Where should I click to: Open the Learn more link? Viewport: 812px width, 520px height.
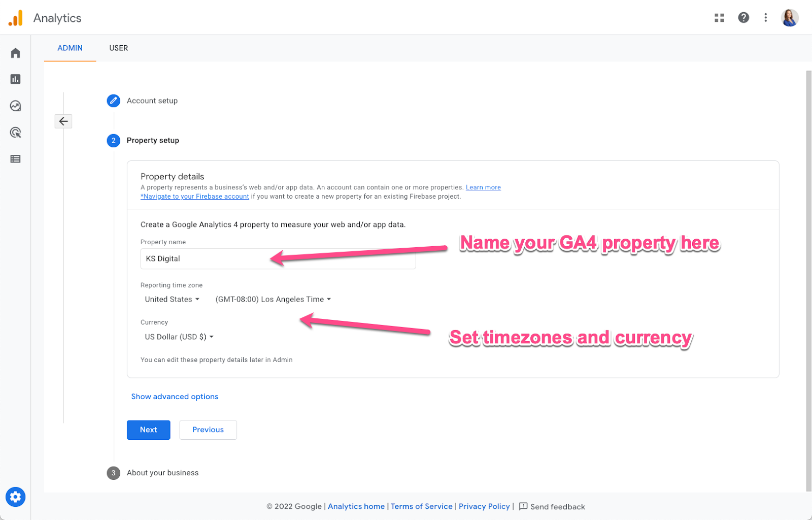[483, 187]
